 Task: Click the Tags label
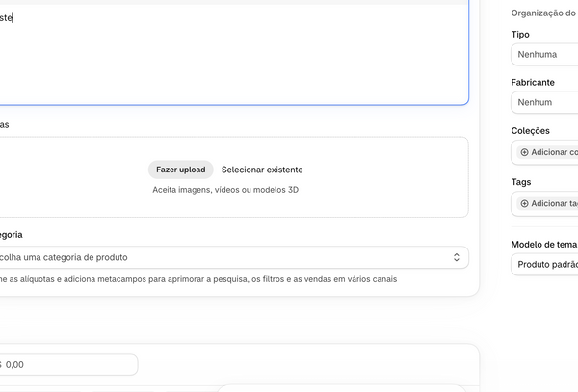(521, 182)
